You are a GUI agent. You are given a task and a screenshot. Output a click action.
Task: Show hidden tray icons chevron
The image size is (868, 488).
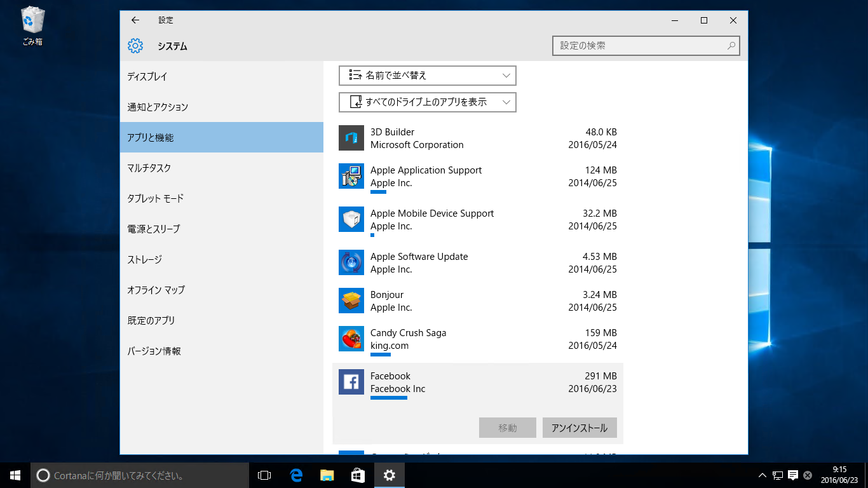[763, 475]
